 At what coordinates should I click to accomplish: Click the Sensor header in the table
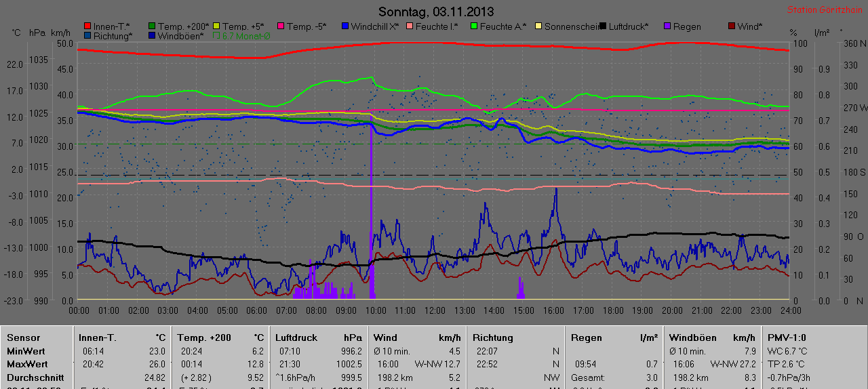point(23,337)
